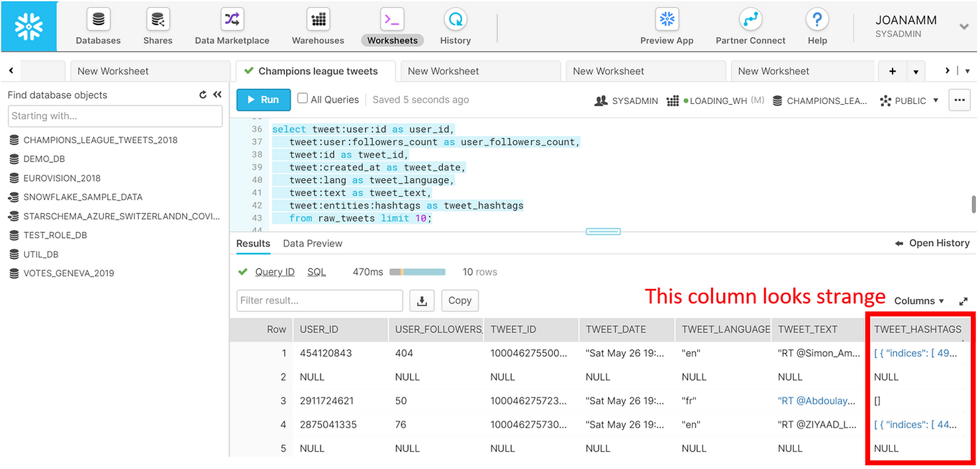Image resolution: width=980 pixels, height=469 pixels.
Task: Open the Preview App
Action: point(667,28)
